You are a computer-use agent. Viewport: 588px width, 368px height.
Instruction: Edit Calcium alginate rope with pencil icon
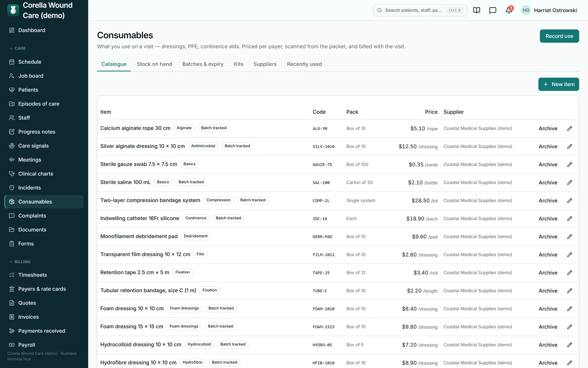(570, 128)
